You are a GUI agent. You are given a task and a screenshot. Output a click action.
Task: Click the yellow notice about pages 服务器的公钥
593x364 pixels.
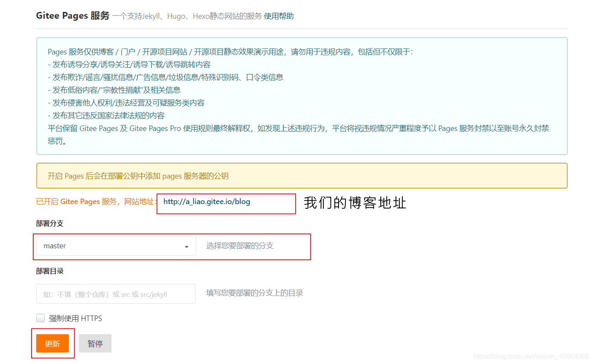pyautogui.click(x=302, y=176)
